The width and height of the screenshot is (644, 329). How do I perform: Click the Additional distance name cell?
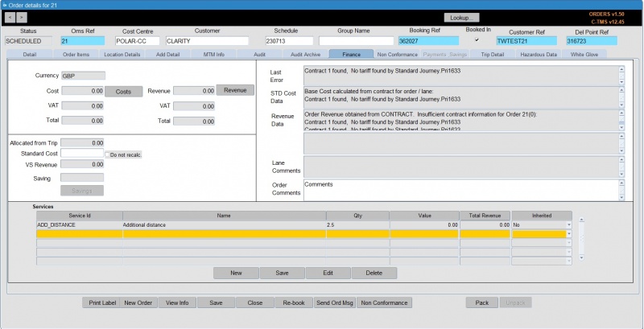pyautogui.click(x=225, y=225)
